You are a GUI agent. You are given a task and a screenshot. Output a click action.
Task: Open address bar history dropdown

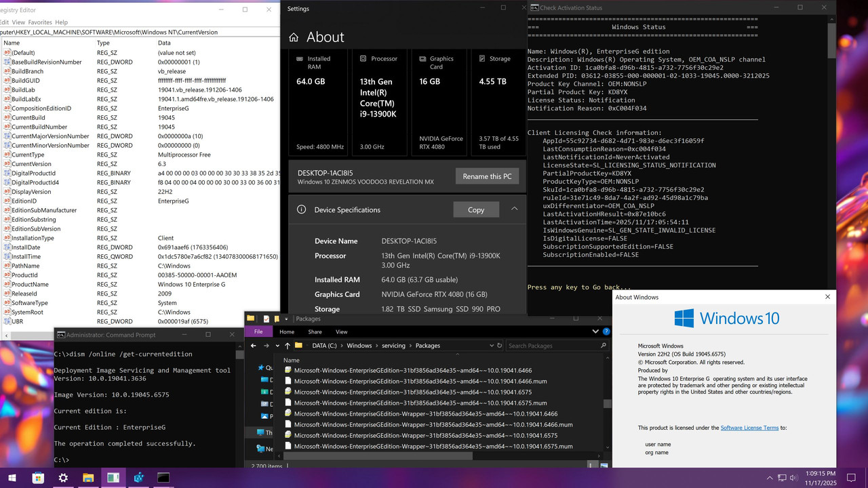tap(490, 346)
